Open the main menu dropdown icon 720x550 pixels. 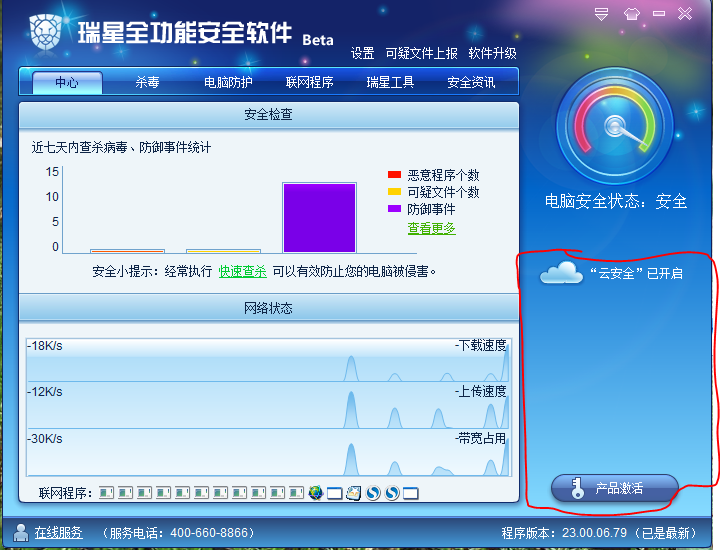click(601, 14)
